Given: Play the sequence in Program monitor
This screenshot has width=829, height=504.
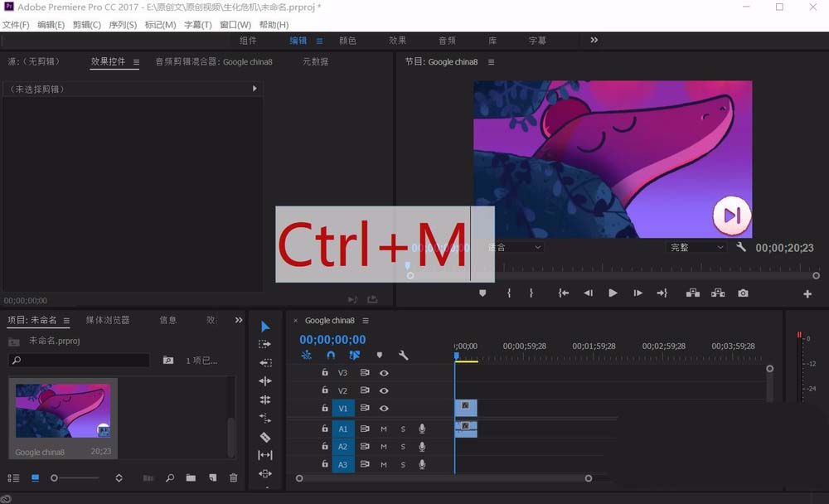Looking at the screenshot, I should (613, 293).
